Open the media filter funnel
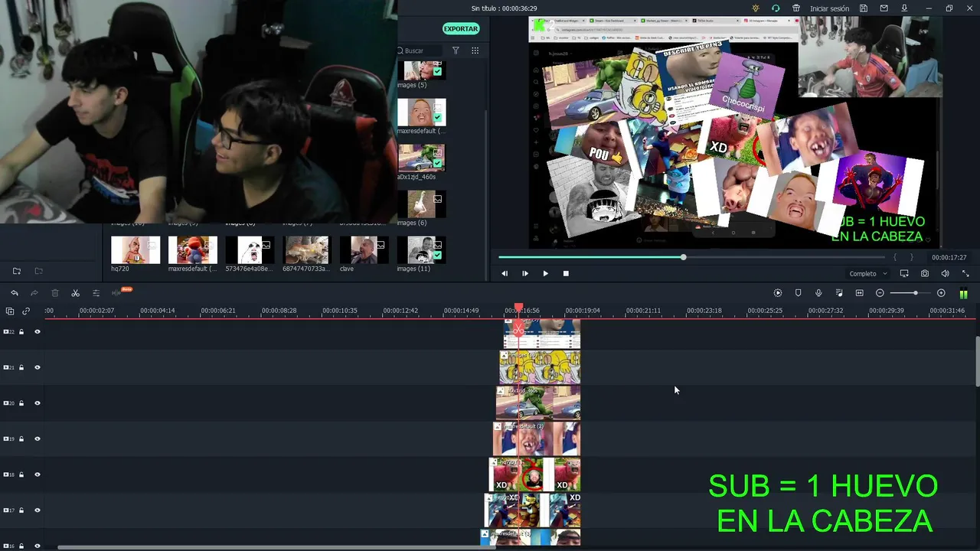The width and height of the screenshot is (980, 551). 456,51
